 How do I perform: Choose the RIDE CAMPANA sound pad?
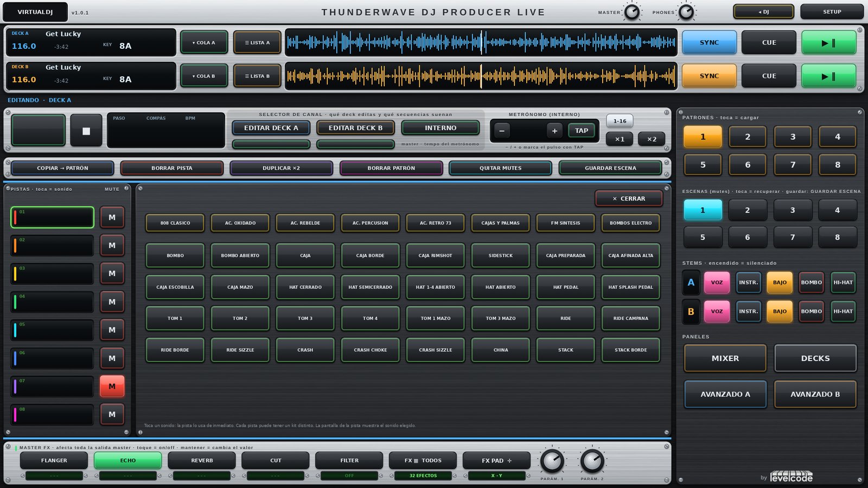[630, 318]
